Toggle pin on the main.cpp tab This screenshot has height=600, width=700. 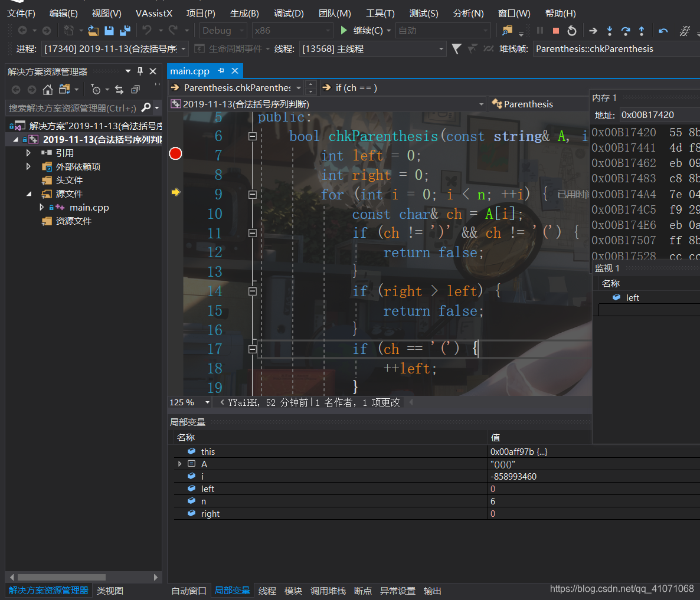pyautogui.click(x=221, y=71)
